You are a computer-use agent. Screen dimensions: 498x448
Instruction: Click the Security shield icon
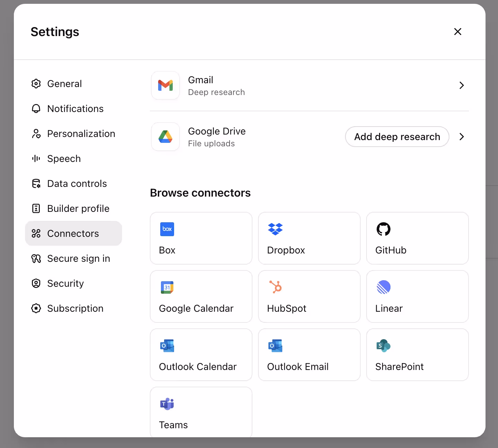36,283
